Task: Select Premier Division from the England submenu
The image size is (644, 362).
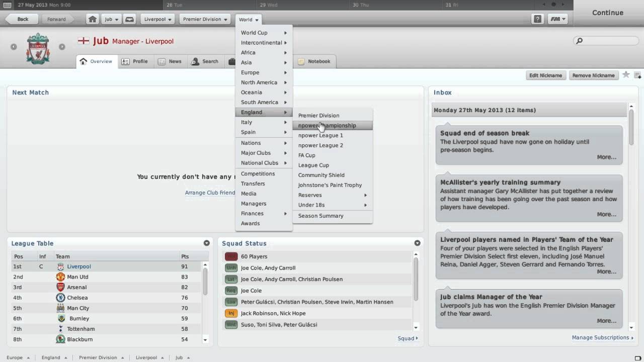Action: point(333,115)
